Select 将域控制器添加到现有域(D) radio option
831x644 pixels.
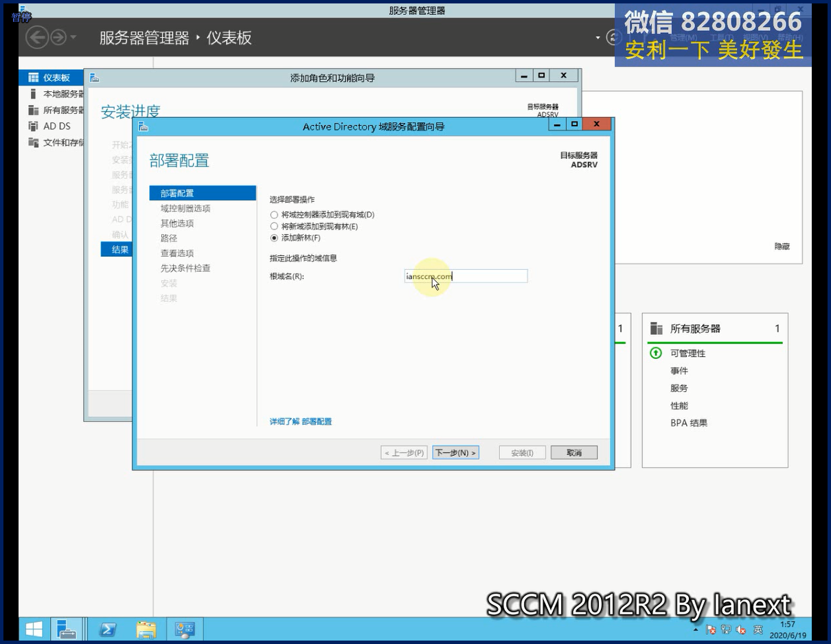[x=275, y=215]
